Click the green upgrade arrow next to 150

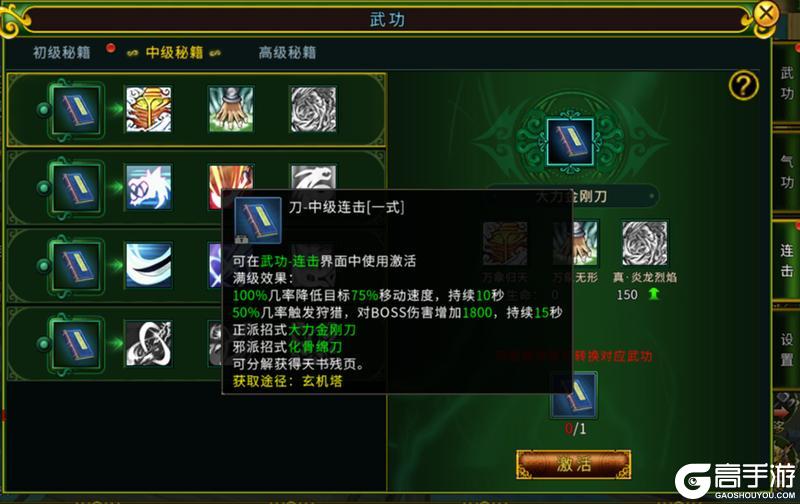point(654,294)
